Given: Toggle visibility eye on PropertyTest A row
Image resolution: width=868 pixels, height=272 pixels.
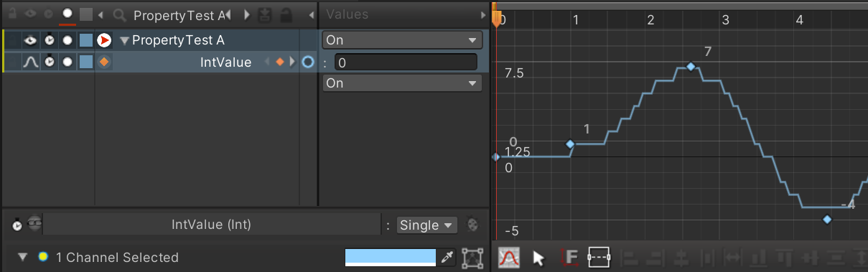Looking at the screenshot, I should [x=30, y=40].
